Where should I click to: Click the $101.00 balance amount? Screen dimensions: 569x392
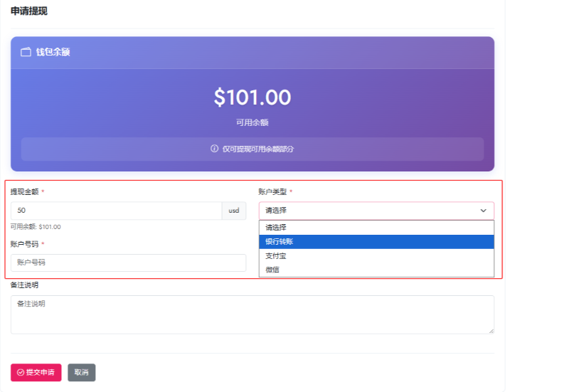[x=252, y=97]
